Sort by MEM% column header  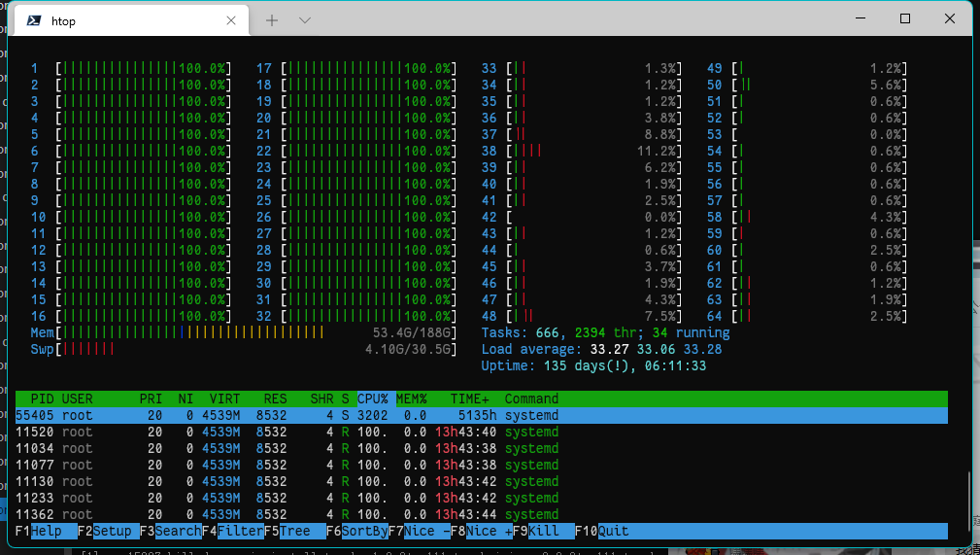pyautogui.click(x=411, y=399)
